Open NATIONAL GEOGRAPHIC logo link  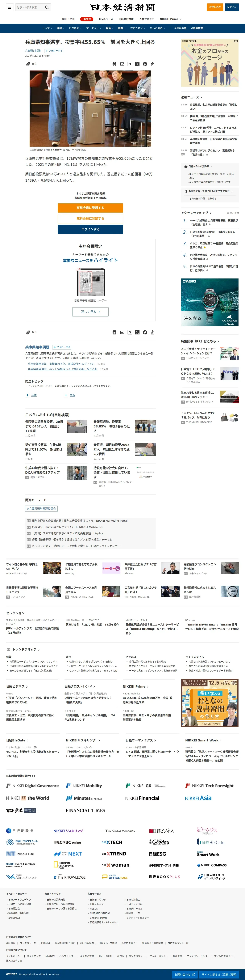pyautogui.click(x=64, y=865)
